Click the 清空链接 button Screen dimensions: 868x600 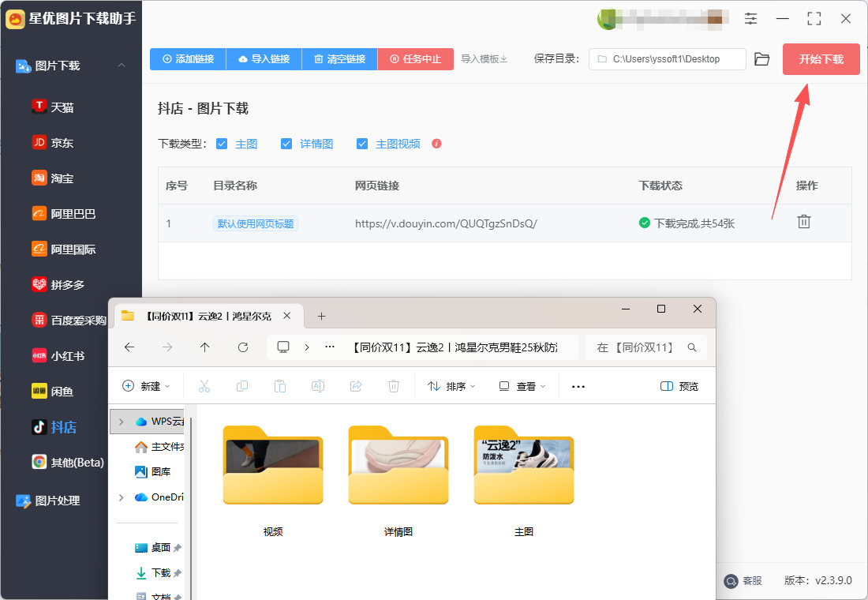(340, 58)
